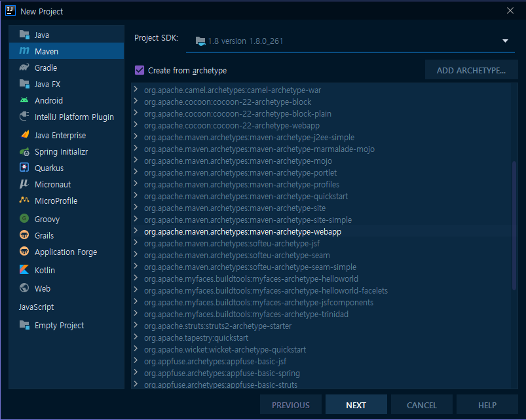
Task: Open the Groovy project type
Action: [25, 218]
